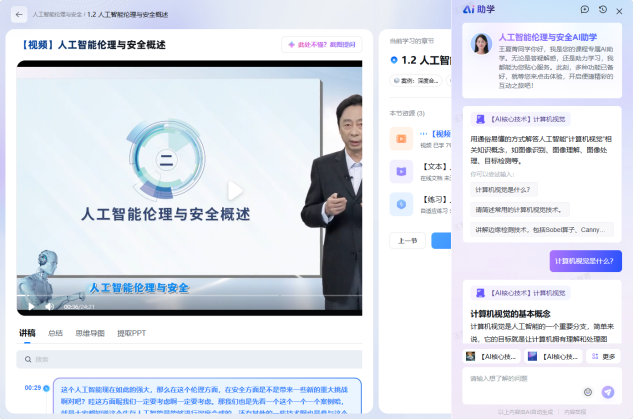Screen dimensions: 633x419
Task: Choose suggestion 请简述常用的计算机视觉技术
Action: (x=520, y=210)
